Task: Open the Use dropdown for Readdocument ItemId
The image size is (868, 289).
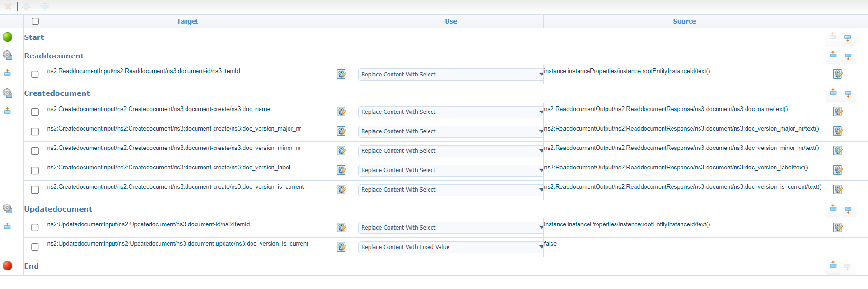Action: point(451,75)
